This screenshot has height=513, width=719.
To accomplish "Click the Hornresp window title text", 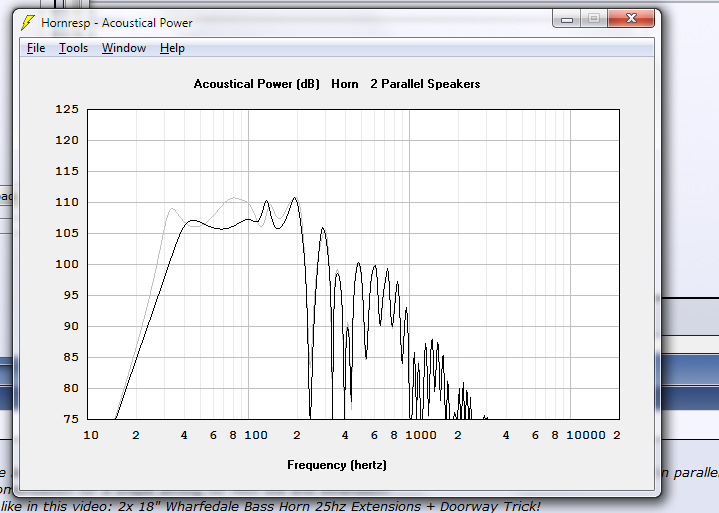I will (x=117, y=23).
